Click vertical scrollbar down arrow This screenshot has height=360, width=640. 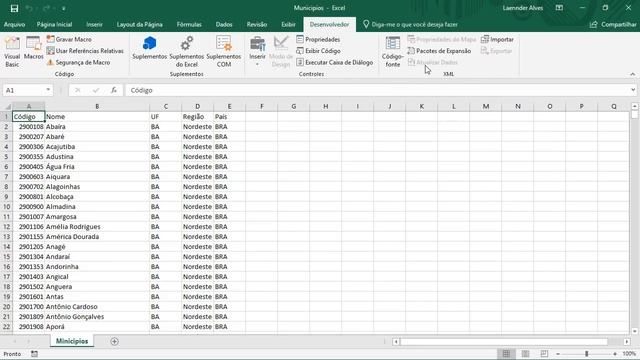click(x=635, y=331)
